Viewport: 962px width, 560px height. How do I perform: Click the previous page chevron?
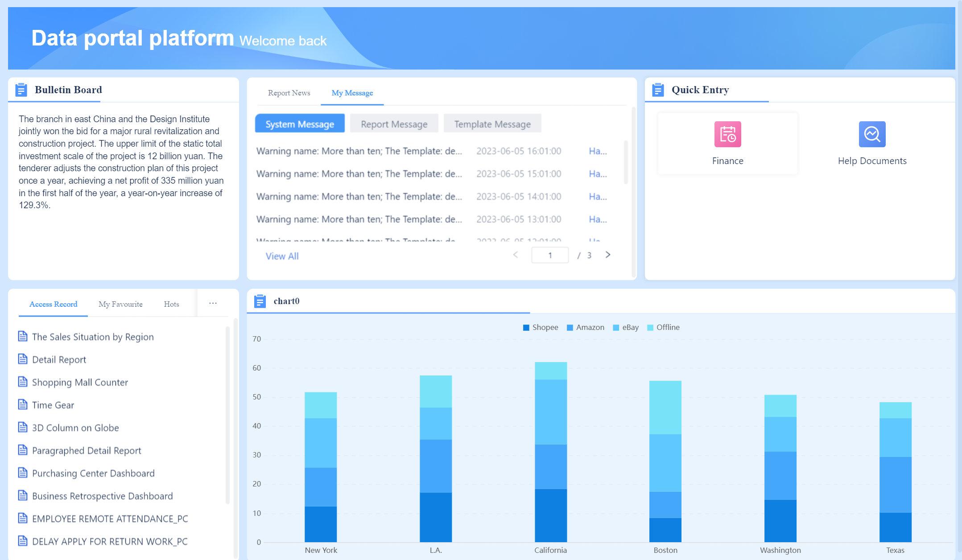pos(515,255)
